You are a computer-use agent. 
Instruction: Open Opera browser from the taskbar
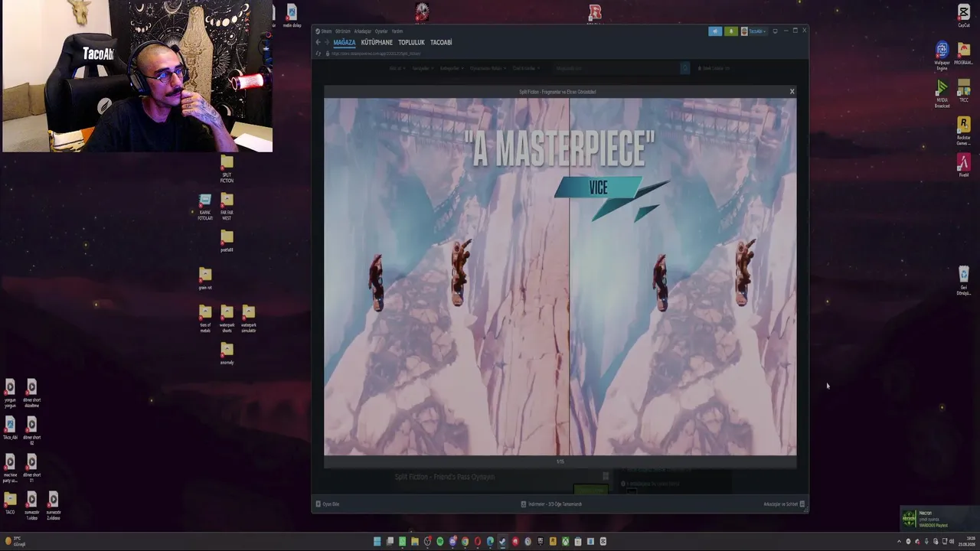click(x=478, y=542)
